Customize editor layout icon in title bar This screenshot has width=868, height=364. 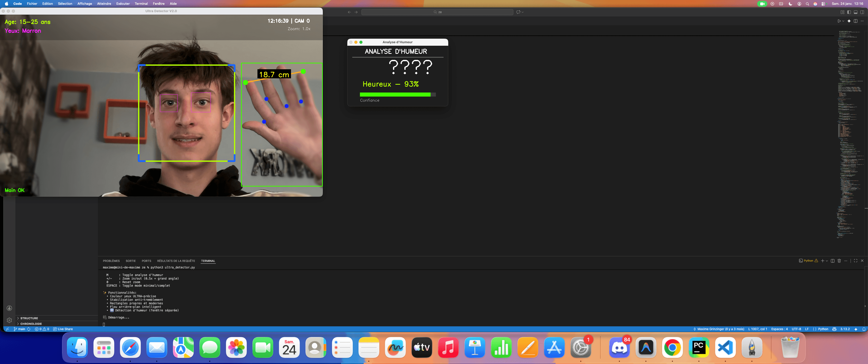point(842,12)
